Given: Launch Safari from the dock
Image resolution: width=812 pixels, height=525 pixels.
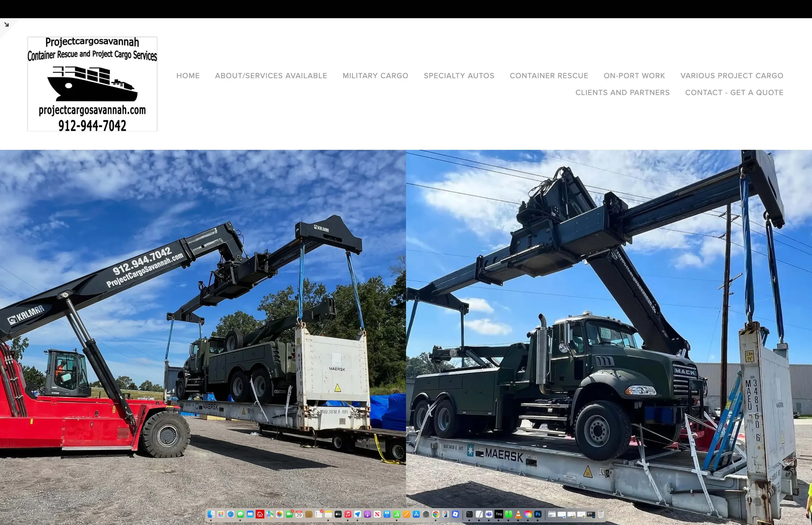Looking at the screenshot, I should pos(231,514).
